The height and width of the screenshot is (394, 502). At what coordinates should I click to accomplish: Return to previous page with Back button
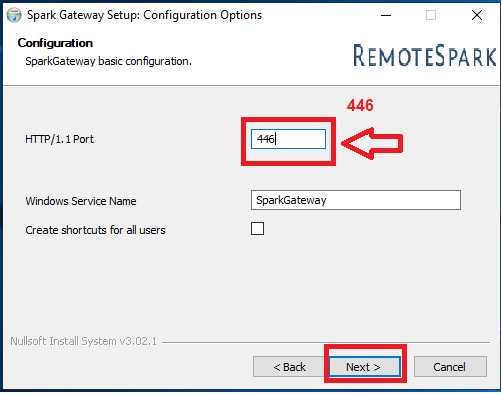coord(289,367)
